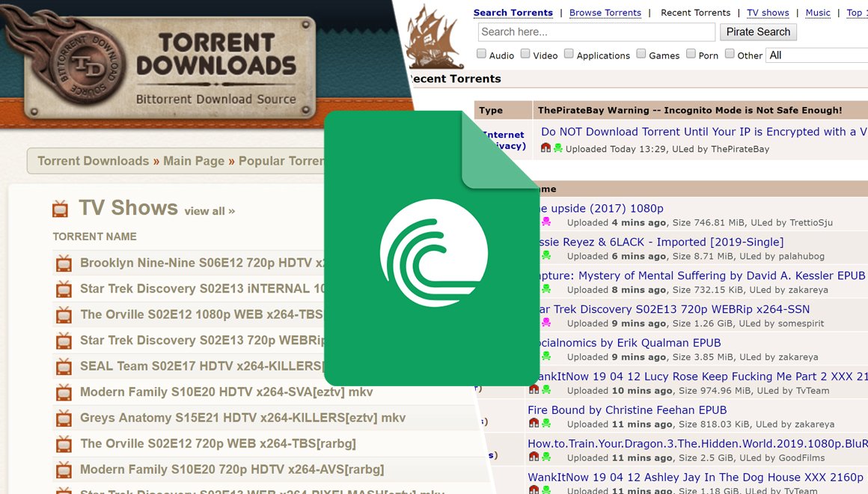Open Fire Bound by Christine Feehan EPUB link
868x494 pixels.
[627, 410]
